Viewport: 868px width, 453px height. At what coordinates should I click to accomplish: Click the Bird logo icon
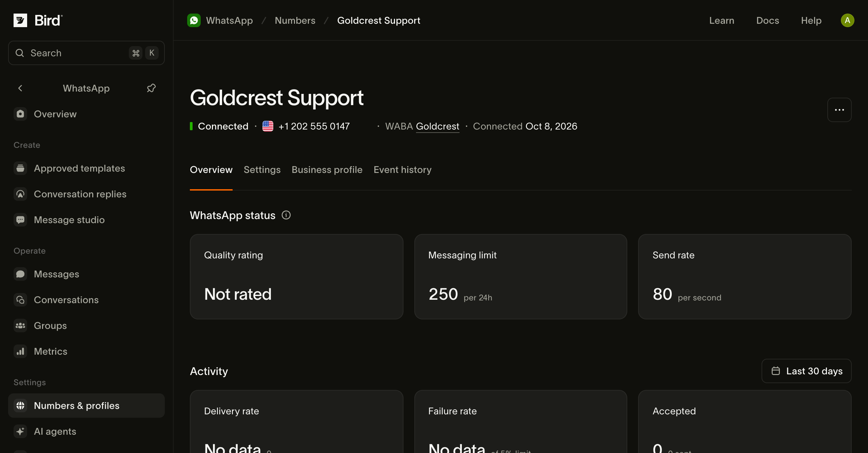(x=20, y=20)
